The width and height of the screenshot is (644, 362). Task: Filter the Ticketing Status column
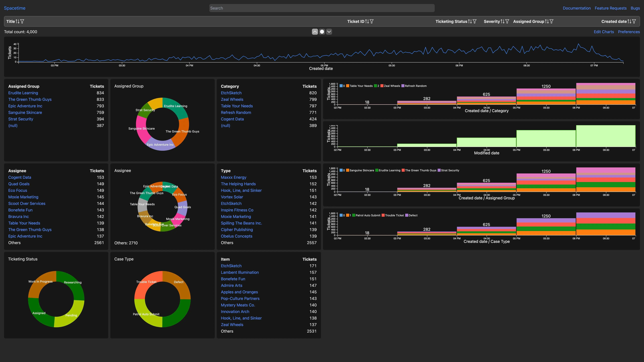(474, 21)
